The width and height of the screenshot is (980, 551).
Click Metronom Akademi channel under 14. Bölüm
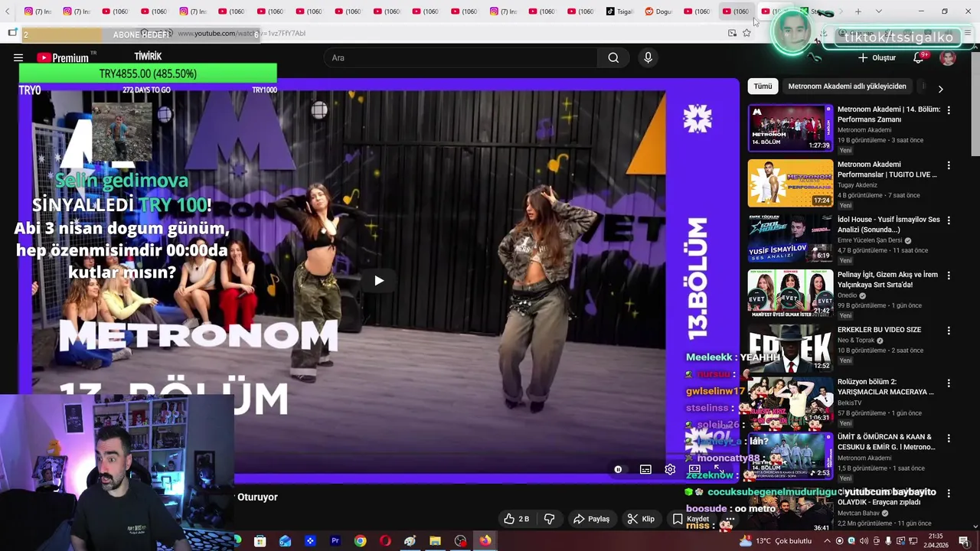(x=864, y=130)
